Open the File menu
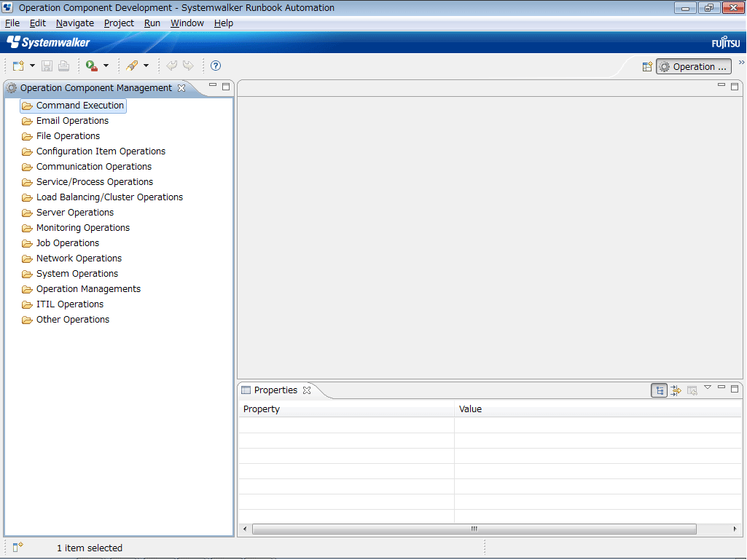The width and height of the screenshot is (747, 560). coord(12,23)
